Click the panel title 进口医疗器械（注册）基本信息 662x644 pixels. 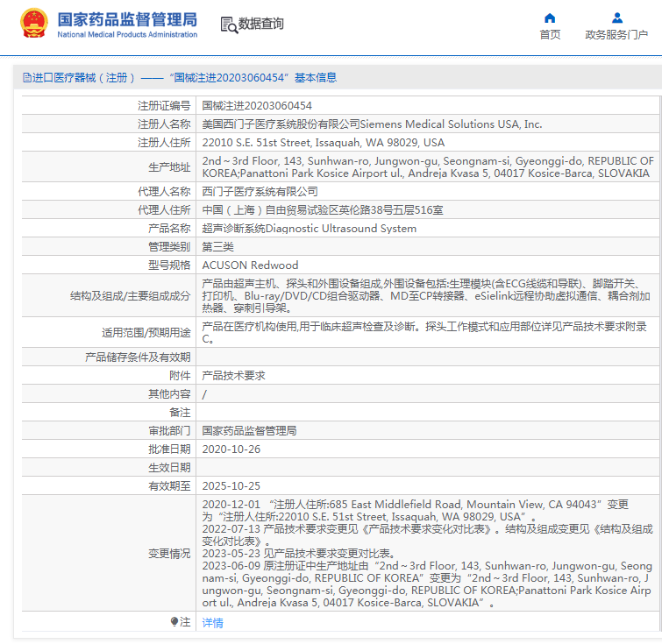point(180,78)
